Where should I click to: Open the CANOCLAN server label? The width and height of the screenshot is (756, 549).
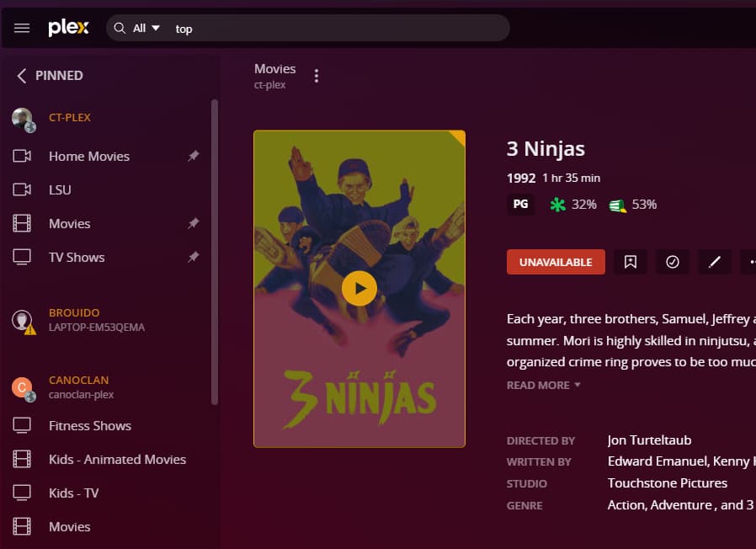[78, 380]
